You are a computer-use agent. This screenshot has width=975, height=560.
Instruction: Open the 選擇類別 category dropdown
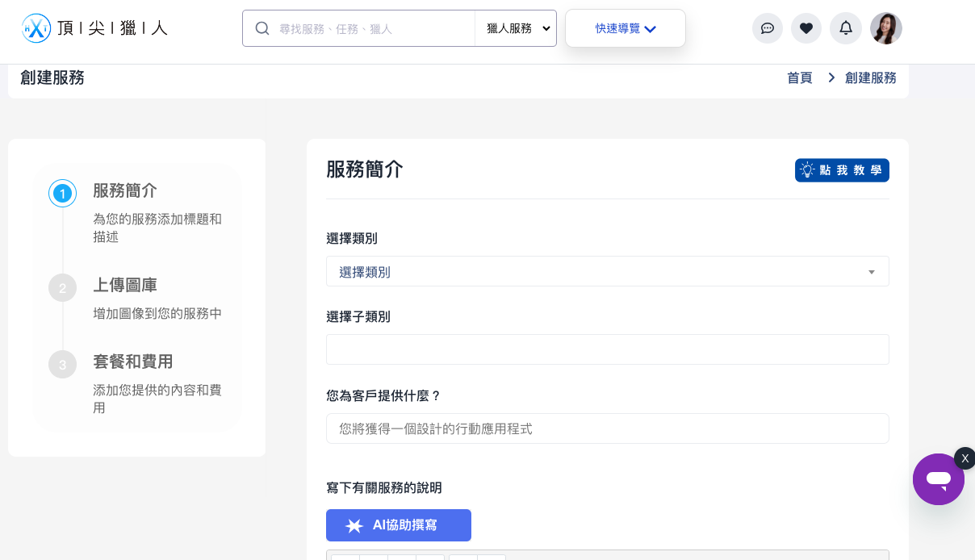[608, 271]
